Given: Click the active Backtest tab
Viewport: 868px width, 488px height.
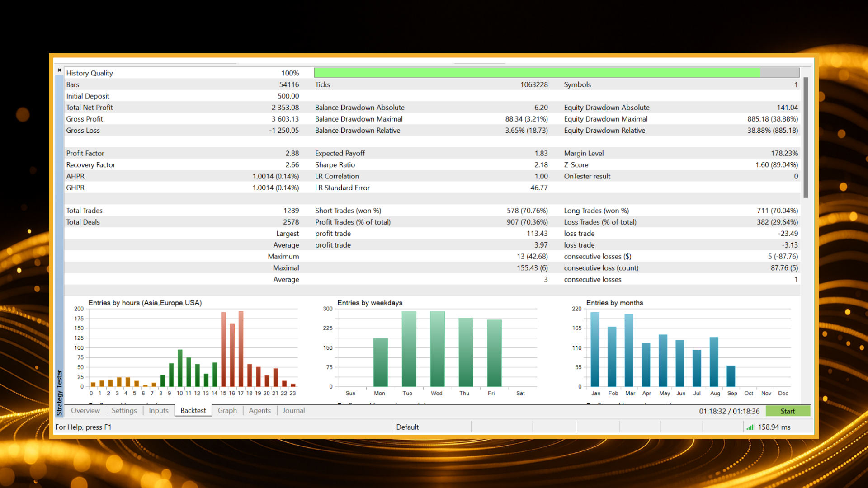Looking at the screenshot, I should (193, 410).
